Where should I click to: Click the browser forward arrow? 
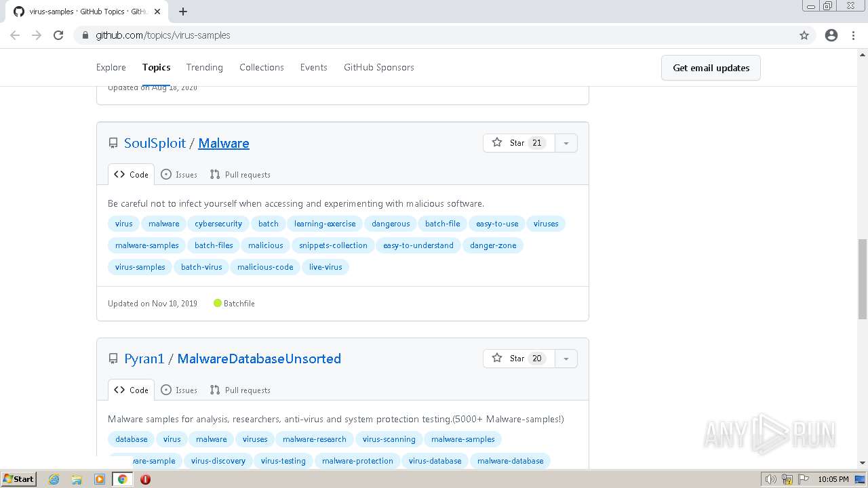[37, 35]
